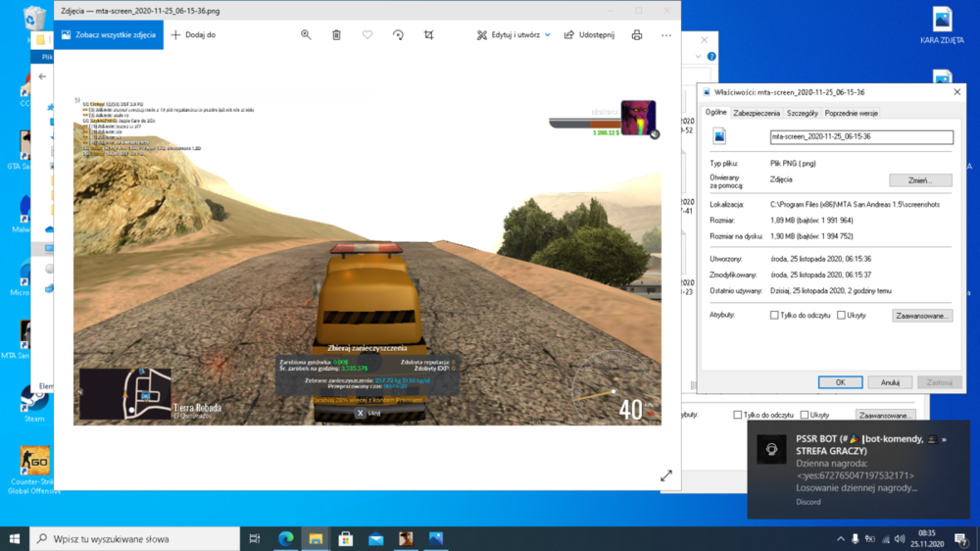Open the Action Center notifications icon

pos(961,538)
